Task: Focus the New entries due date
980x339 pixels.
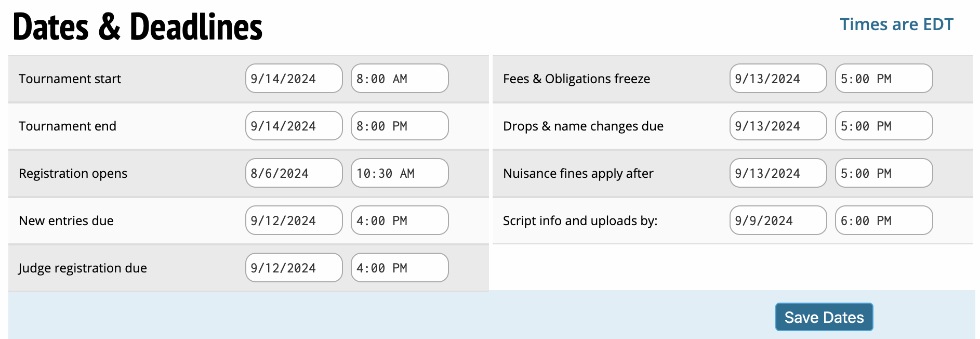Action: pos(294,220)
